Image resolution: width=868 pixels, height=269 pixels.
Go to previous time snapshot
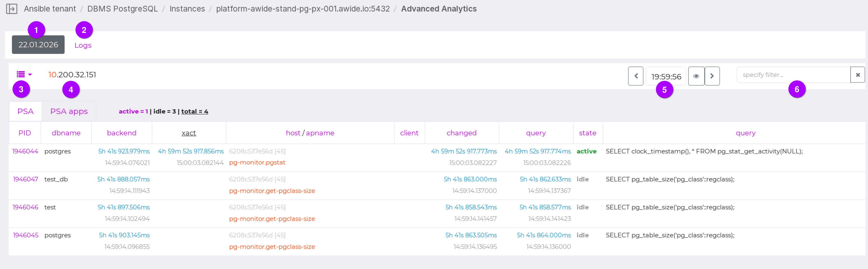pyautogui.click(x=636, y=76)
